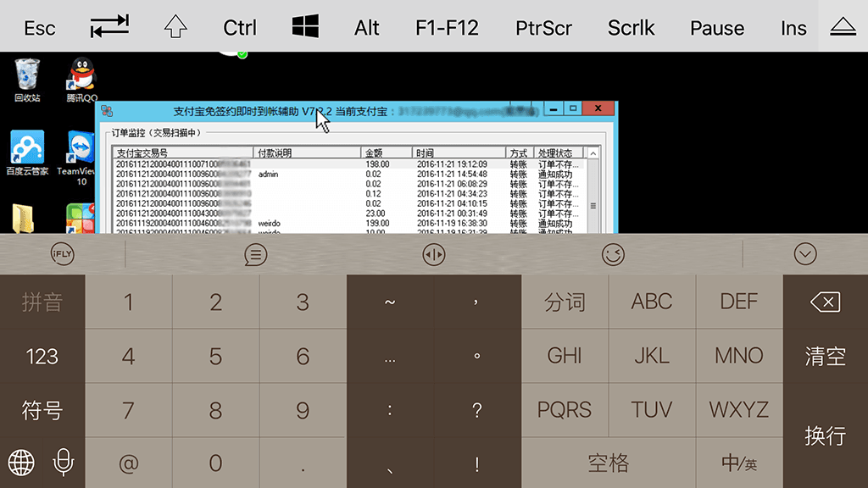Tap the Scrlk key
868x488 pixels.
click(x=631, y=28)
